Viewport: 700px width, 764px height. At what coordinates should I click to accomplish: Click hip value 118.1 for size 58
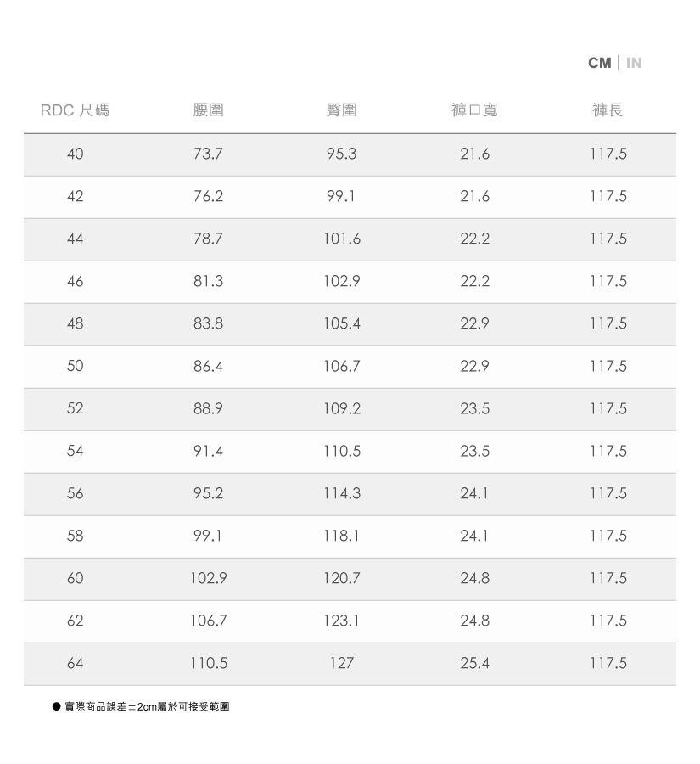click(x=341, y=536)
